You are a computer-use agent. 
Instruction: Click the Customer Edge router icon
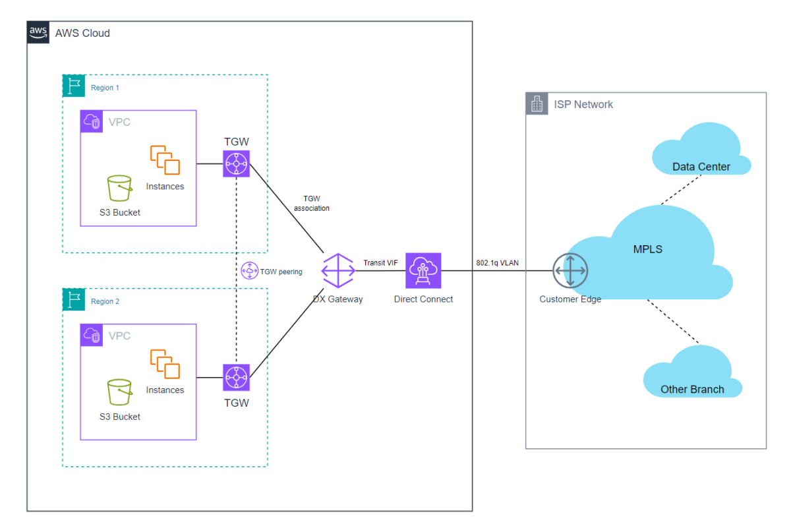(x=570, y=270)
